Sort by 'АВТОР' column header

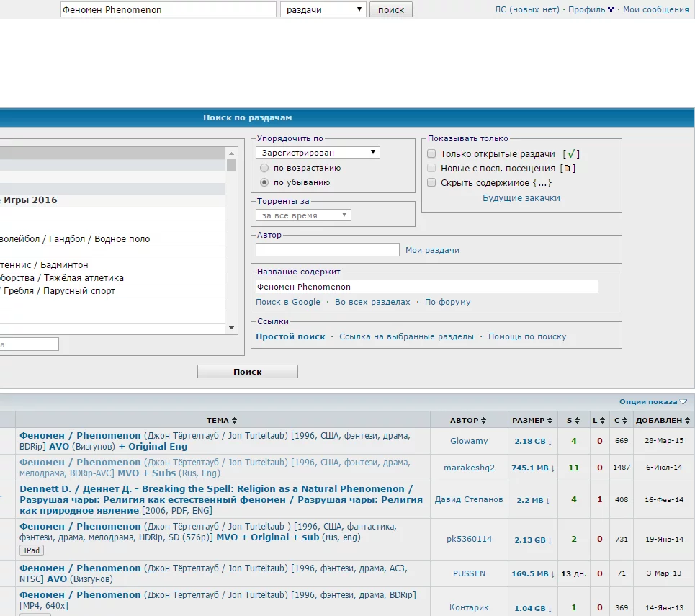point(468,421)
